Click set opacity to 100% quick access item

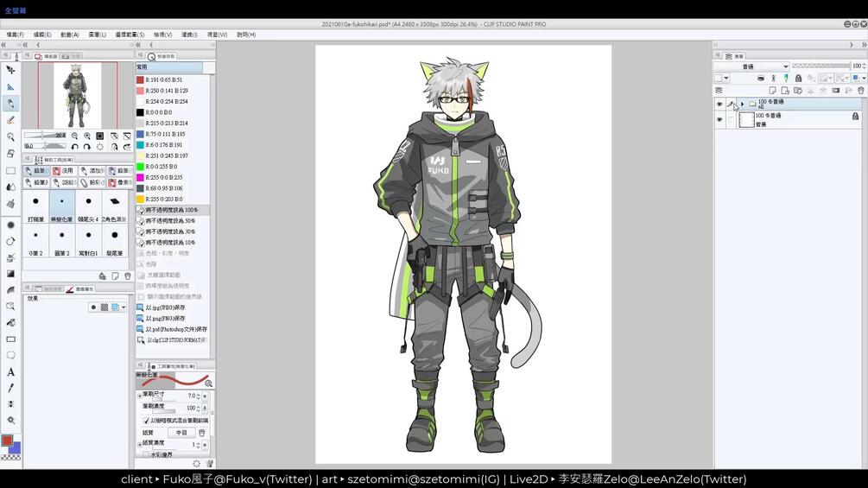(x=173, y=210)
